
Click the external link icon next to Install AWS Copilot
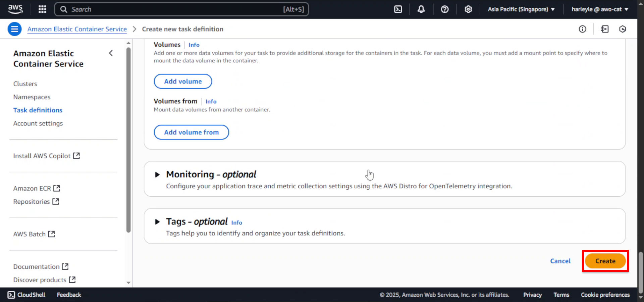point(76,156)
